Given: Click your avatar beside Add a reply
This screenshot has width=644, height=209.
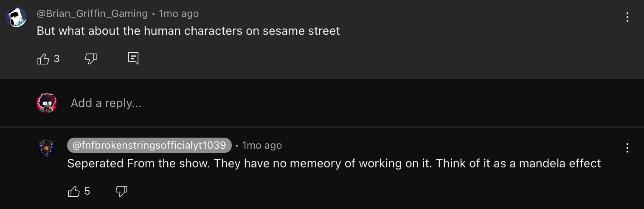Looking at the screenshot, I should pos(47,103).
